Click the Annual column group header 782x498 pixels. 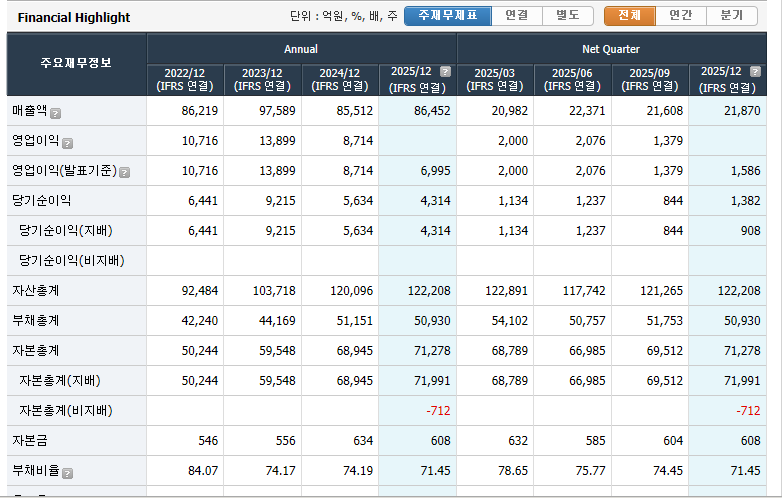301,49
